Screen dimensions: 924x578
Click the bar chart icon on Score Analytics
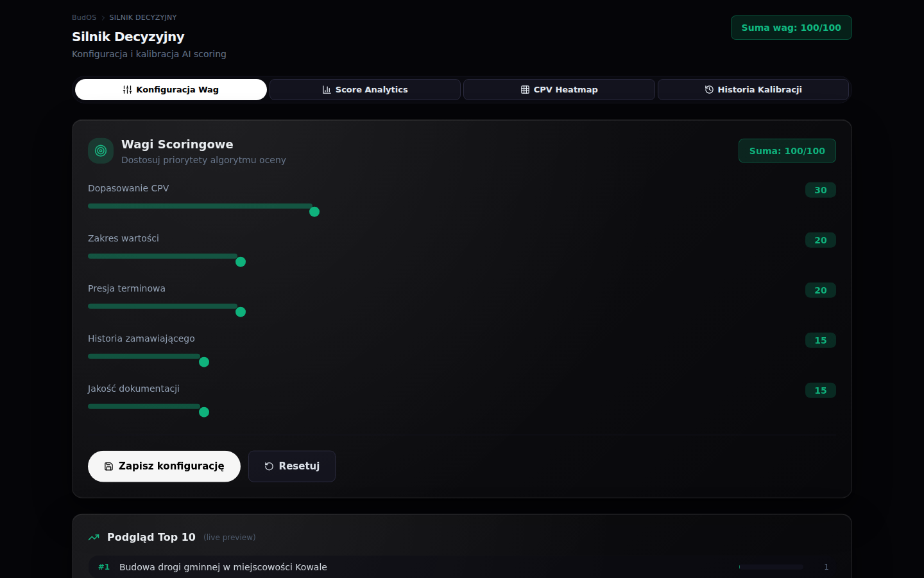pyautogui.click(x=327, y=90)
